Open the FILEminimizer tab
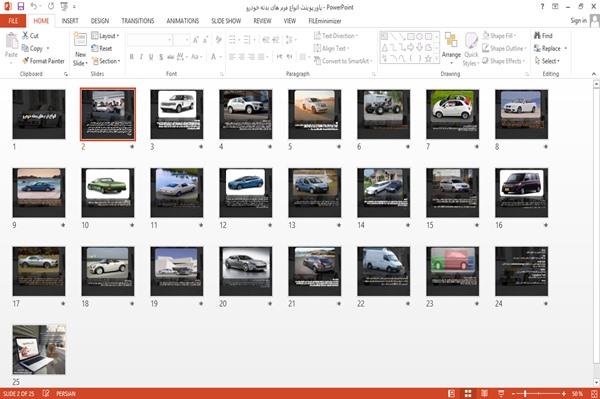 325,21
